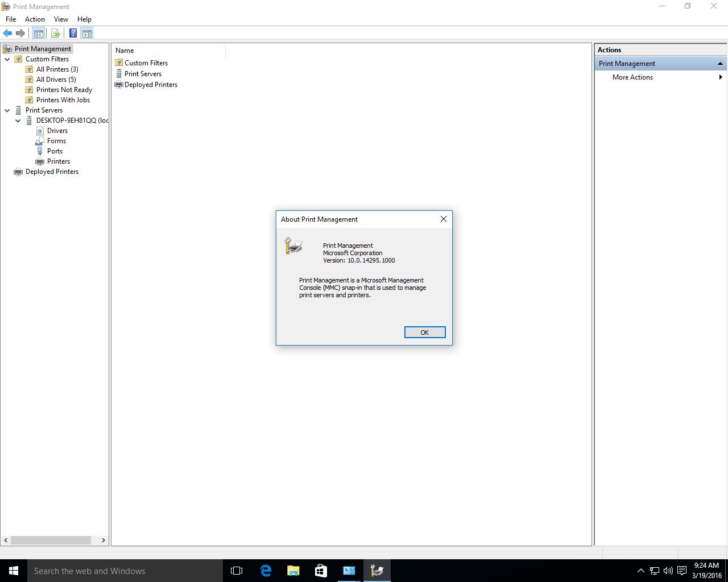Click Printers Not Ready filter icon
The height and width of the screenshot is (582, 728).
pos(29,90)
